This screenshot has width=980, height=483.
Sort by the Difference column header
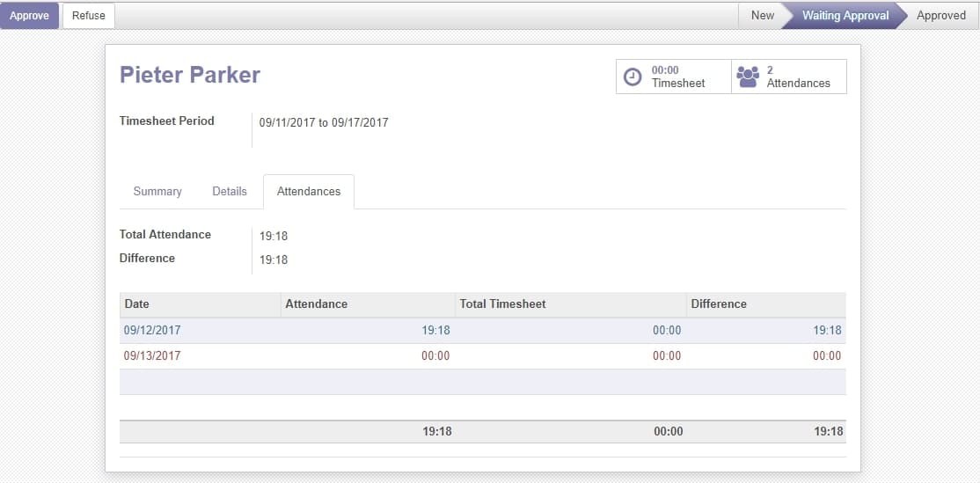tap(765, 304)
